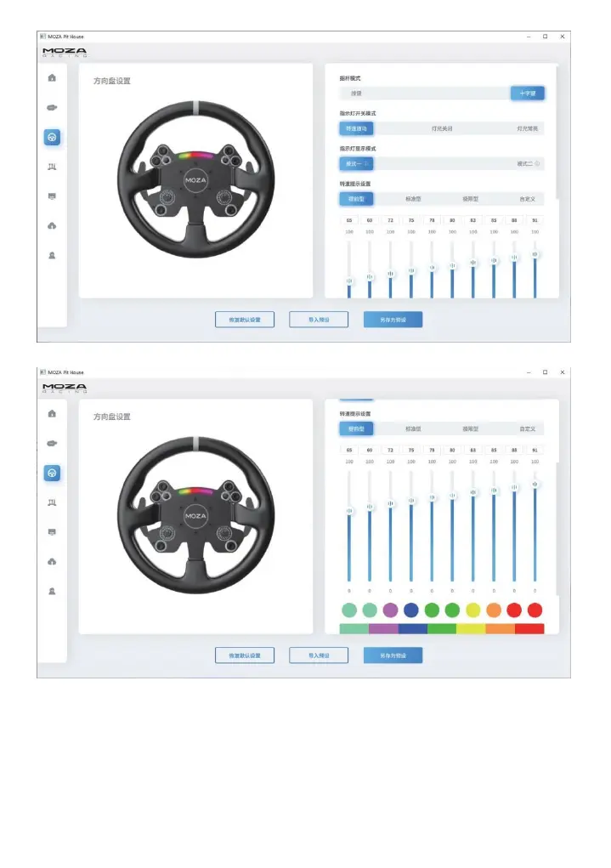Click the 转速提示设置 label in bottom window
This screenshot has height=868, width=611.
355,413
